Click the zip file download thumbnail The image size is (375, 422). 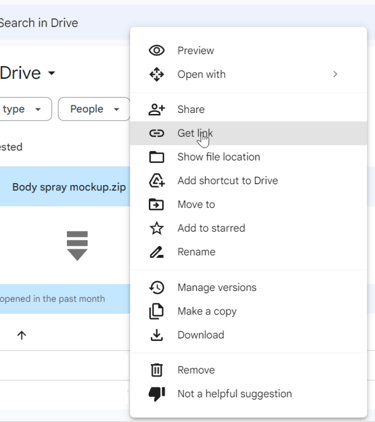[77, 246]
